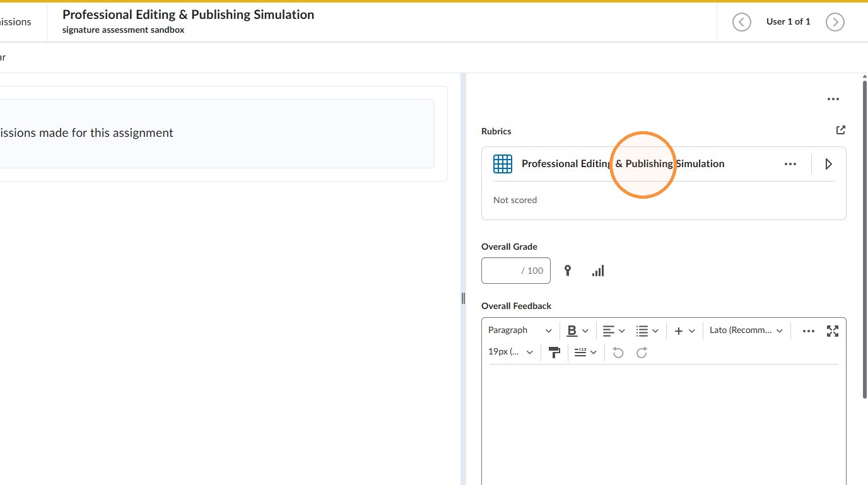
Task: Click the Overall Grade input field
Action: pos(516,271)
